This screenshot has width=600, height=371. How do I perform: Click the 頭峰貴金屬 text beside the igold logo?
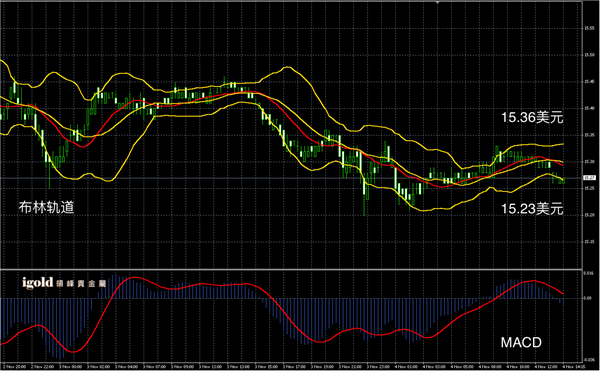click(x=81, y=284)
